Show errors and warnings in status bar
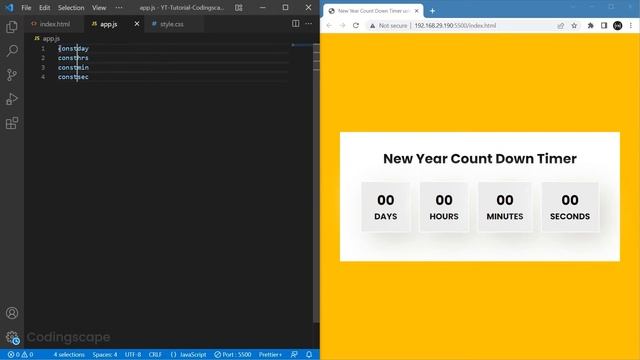Viewport: 640px width, 360px height. 20,354
